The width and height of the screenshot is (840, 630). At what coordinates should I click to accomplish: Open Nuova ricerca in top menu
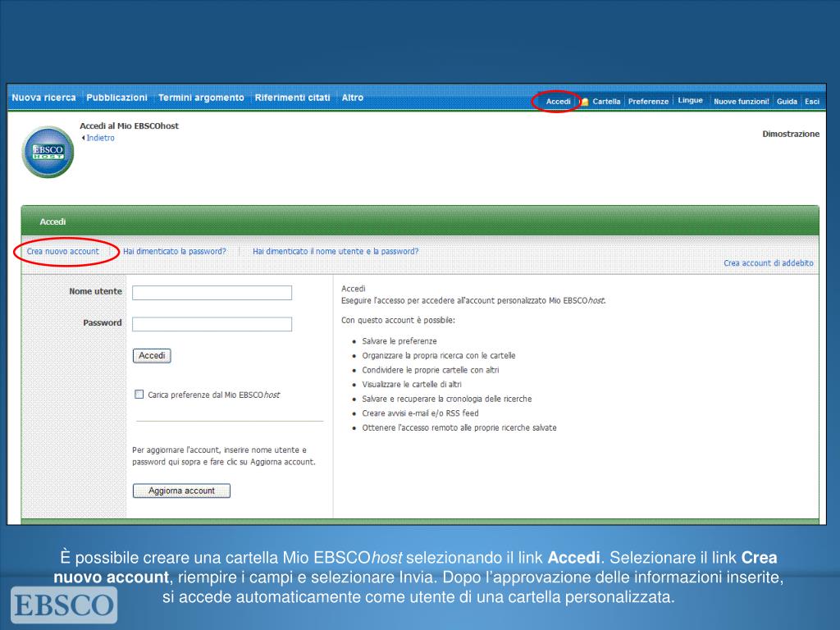(x=44, y=98)
